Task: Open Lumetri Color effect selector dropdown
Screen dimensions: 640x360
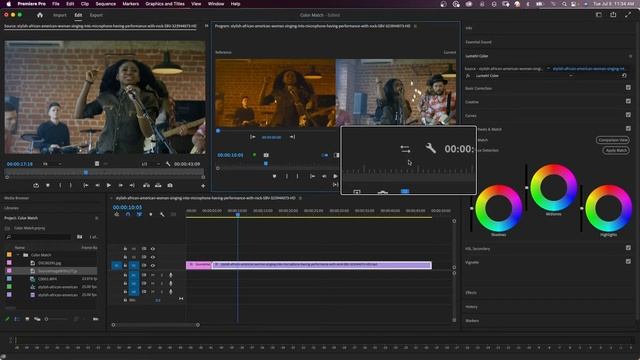Action: point(570,76)
